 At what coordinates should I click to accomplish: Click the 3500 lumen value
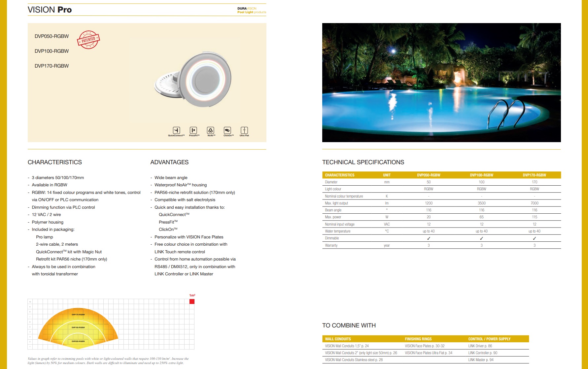482,203
